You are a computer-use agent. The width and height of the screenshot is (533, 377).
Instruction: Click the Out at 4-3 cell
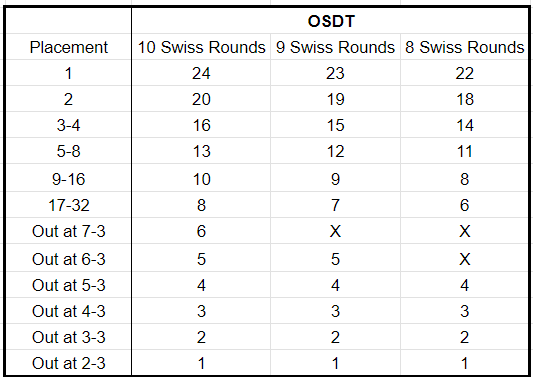click(68, 311)
